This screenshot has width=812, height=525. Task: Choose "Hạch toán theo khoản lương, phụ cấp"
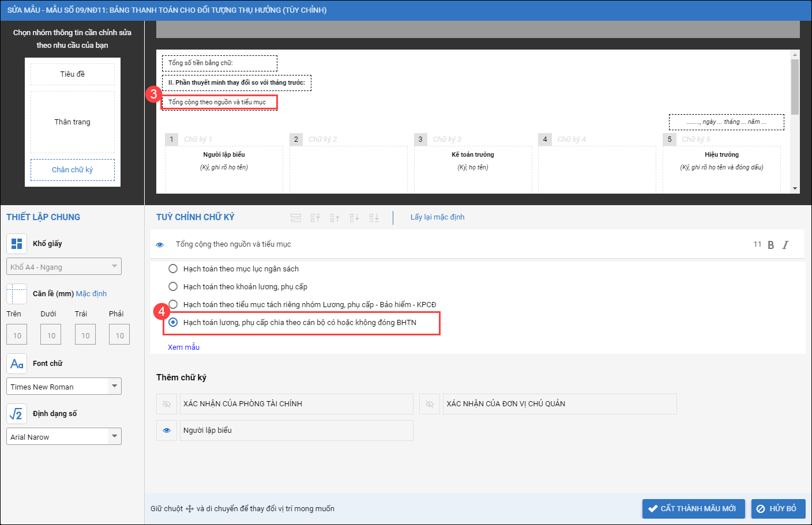point(173,286)
